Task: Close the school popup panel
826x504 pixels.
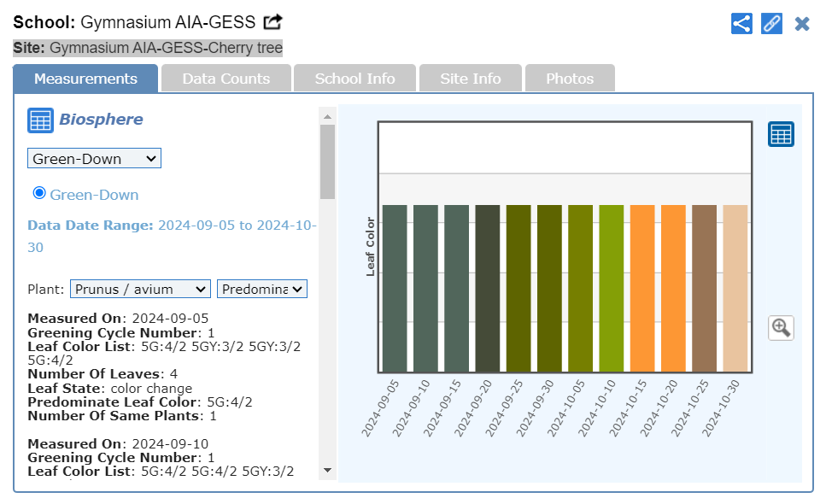Action: click(x=802, y=24)
